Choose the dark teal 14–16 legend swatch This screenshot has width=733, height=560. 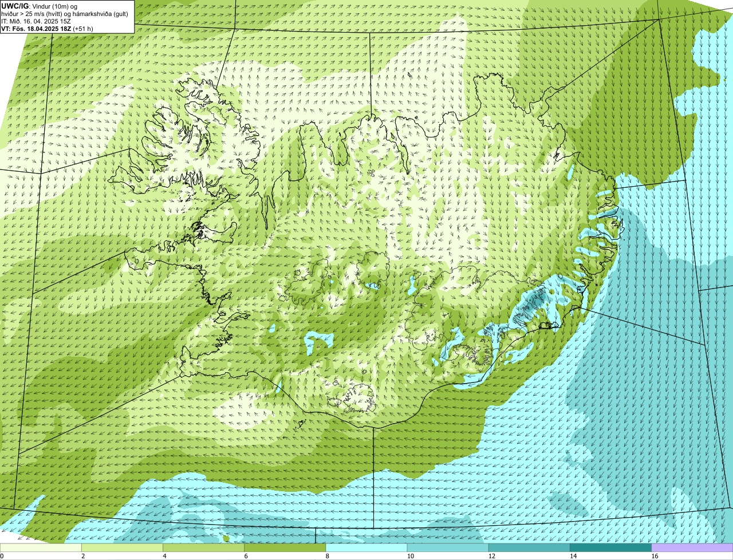(611, 548)
